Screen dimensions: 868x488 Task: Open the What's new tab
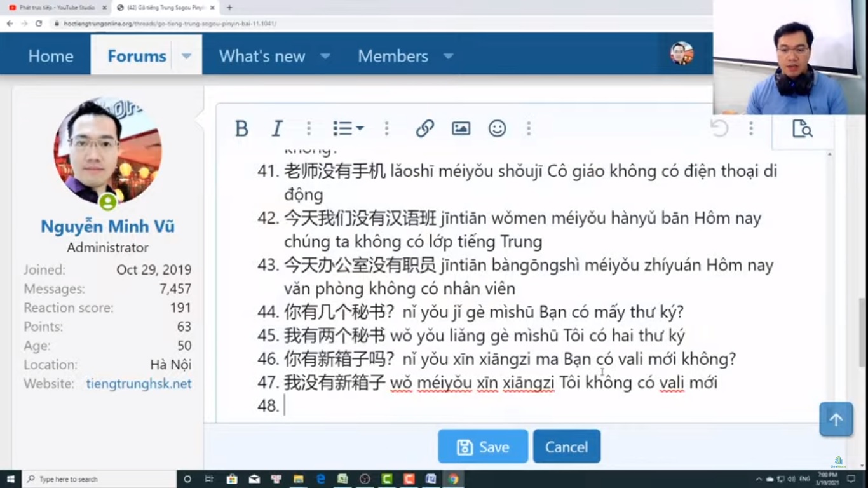262,56
